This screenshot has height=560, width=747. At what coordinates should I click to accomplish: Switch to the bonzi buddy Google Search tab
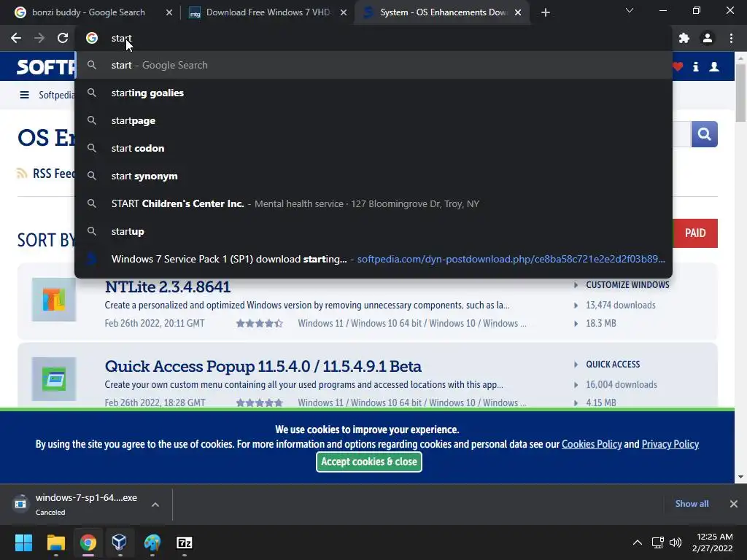tap(88, 12)
